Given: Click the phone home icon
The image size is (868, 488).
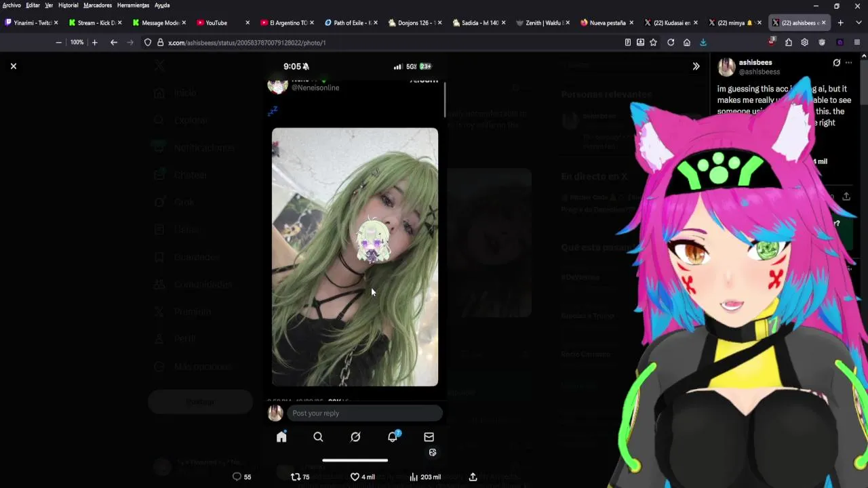Looking at the screenshot, I should pyautogui.click(x=281, y=437).
